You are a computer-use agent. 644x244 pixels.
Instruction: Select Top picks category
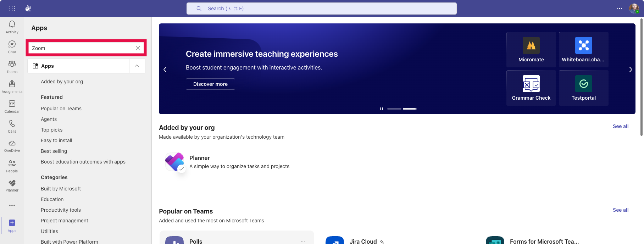(51, 130)
